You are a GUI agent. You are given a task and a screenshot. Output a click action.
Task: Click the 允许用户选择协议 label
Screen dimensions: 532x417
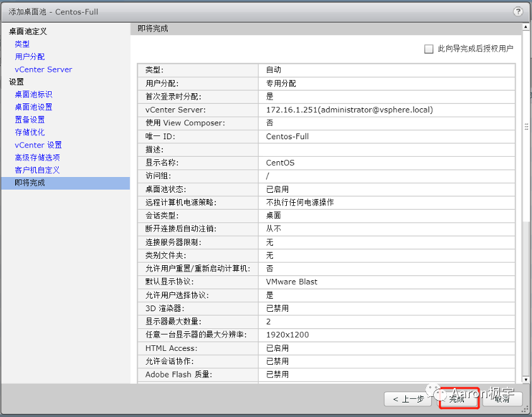177,295
